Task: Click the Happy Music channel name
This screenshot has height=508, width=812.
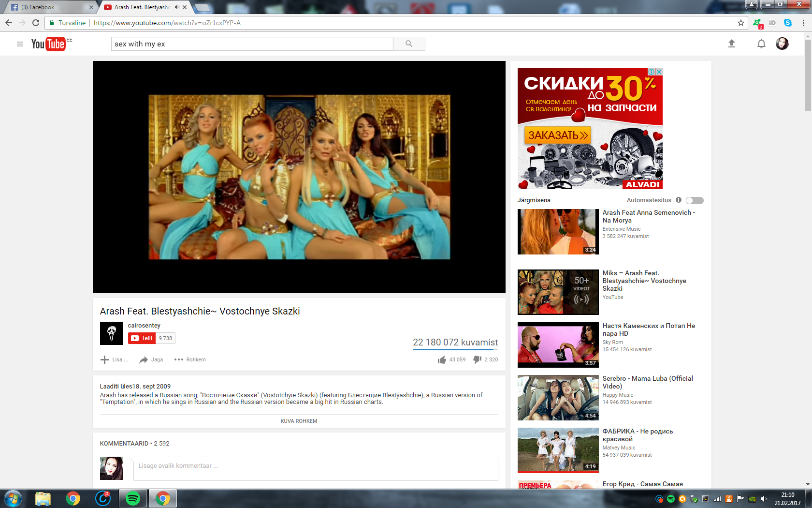Action: 618,395
